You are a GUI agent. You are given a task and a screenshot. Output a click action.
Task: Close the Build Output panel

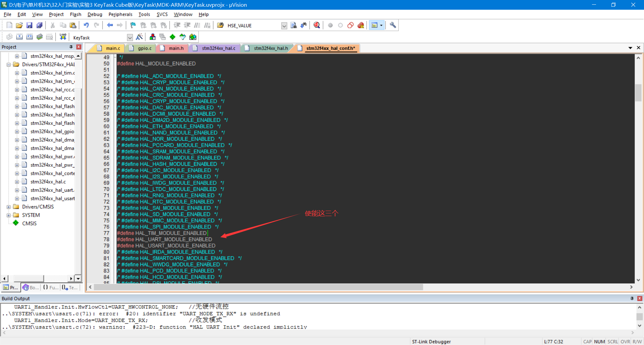(640, 298)
